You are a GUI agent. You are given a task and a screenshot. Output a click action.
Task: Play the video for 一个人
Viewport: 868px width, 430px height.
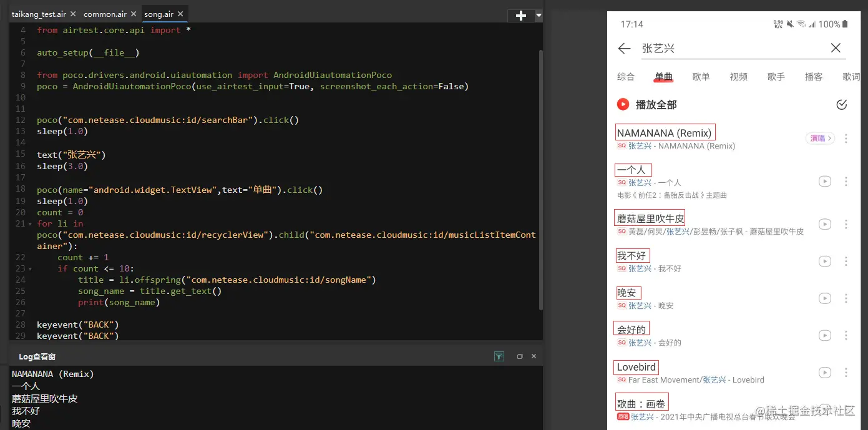[x=824, y=182]
